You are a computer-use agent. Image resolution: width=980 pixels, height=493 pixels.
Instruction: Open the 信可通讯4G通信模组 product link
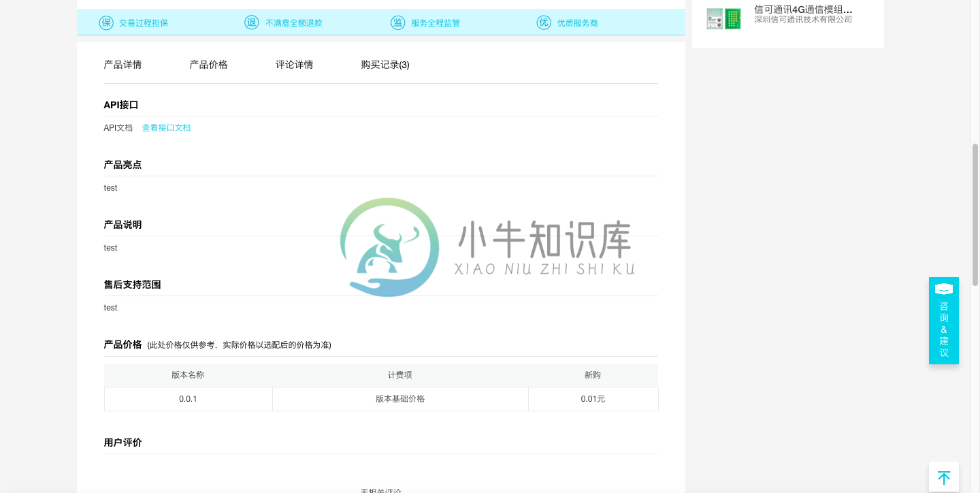(x=803, y=10)
